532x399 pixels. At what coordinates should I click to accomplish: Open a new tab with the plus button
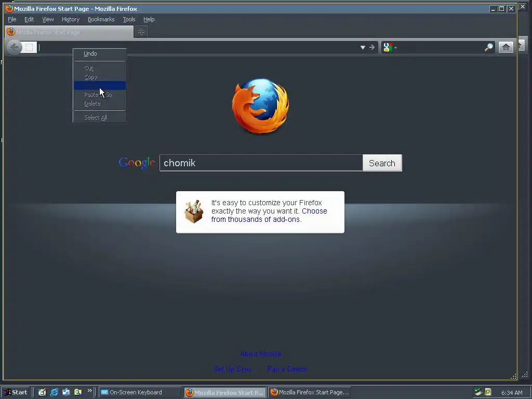(141, 32)
